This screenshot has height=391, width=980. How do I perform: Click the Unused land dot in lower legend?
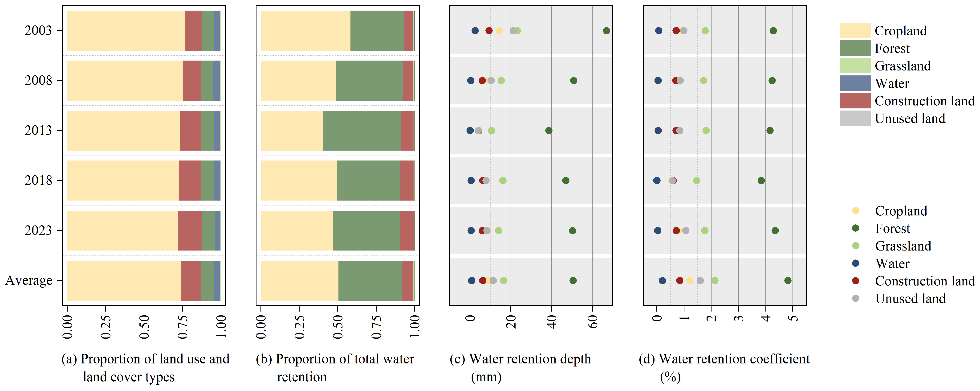tap(856, 298)
